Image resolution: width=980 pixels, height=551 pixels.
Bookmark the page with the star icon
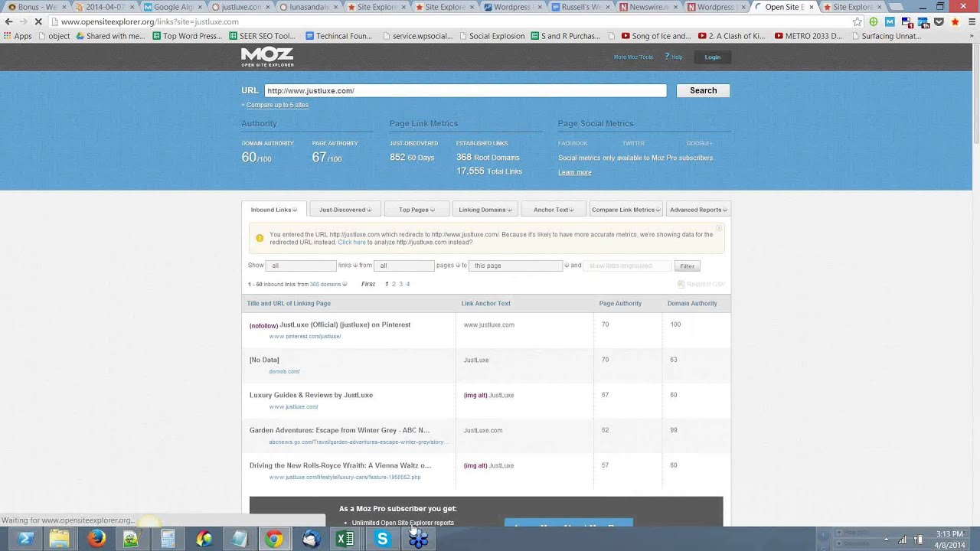[x=857, y=21]
